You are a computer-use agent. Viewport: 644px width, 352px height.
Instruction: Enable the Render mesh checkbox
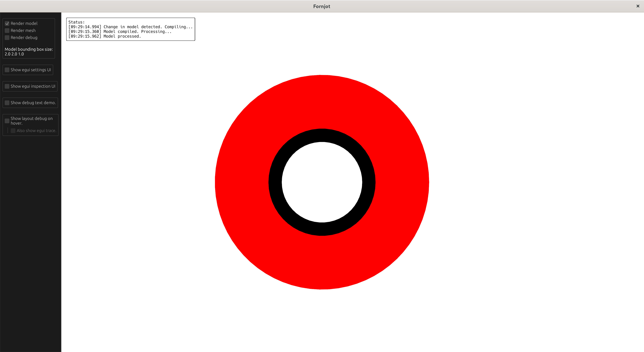(7, 31)
